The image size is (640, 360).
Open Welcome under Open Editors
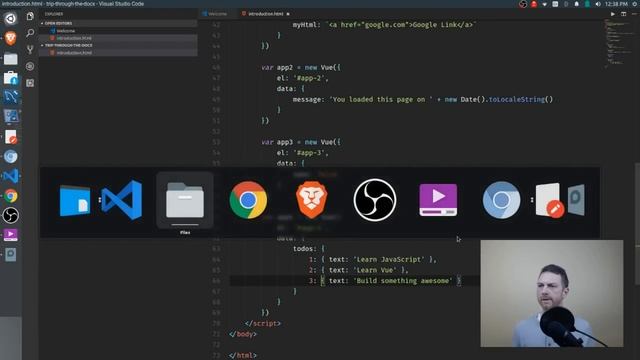(118, 31)
